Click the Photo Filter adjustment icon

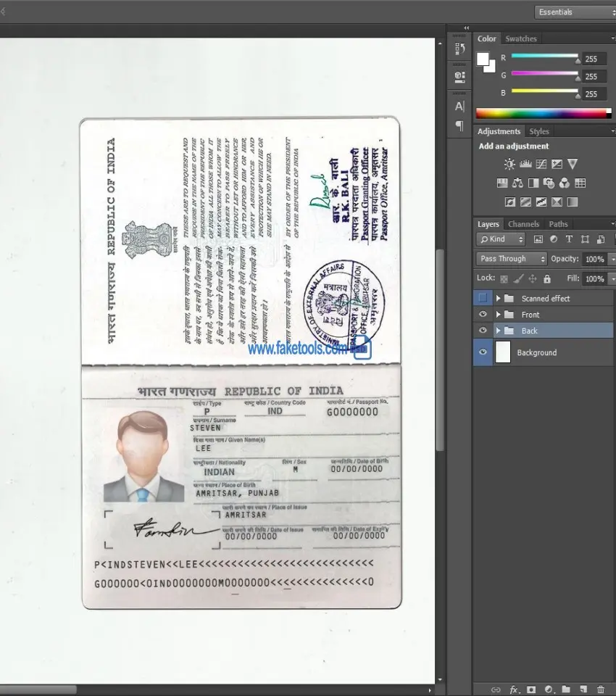(549, 183)
